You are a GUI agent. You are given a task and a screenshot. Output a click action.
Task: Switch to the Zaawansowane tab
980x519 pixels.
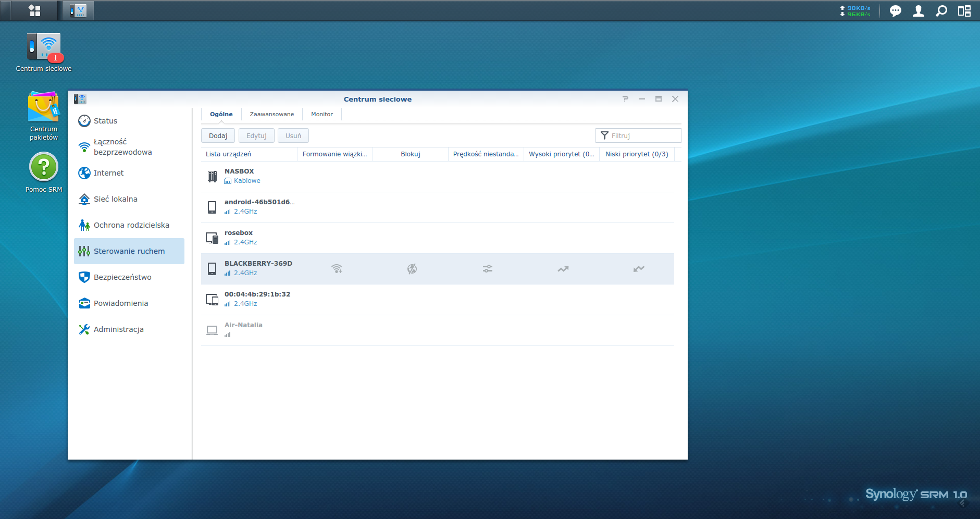tap(271, 114)
